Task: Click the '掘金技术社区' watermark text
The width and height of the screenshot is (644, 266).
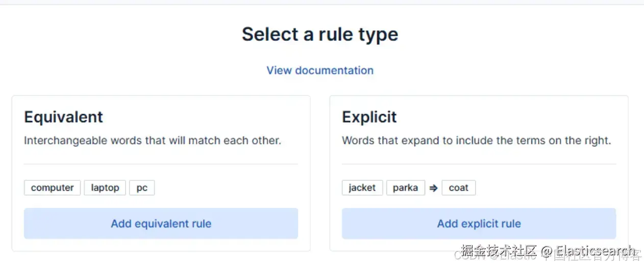Action: [x=499, y=251]
